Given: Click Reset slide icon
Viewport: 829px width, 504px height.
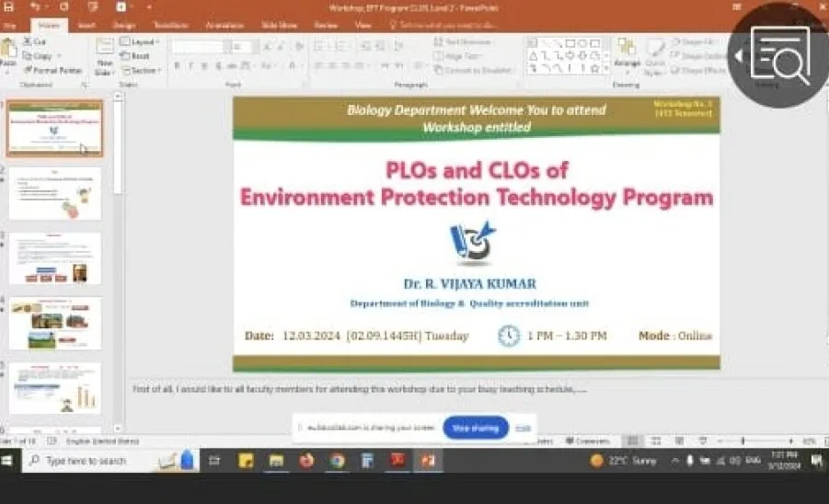Looking at the screenshot, I should click(x=125, y=55).
